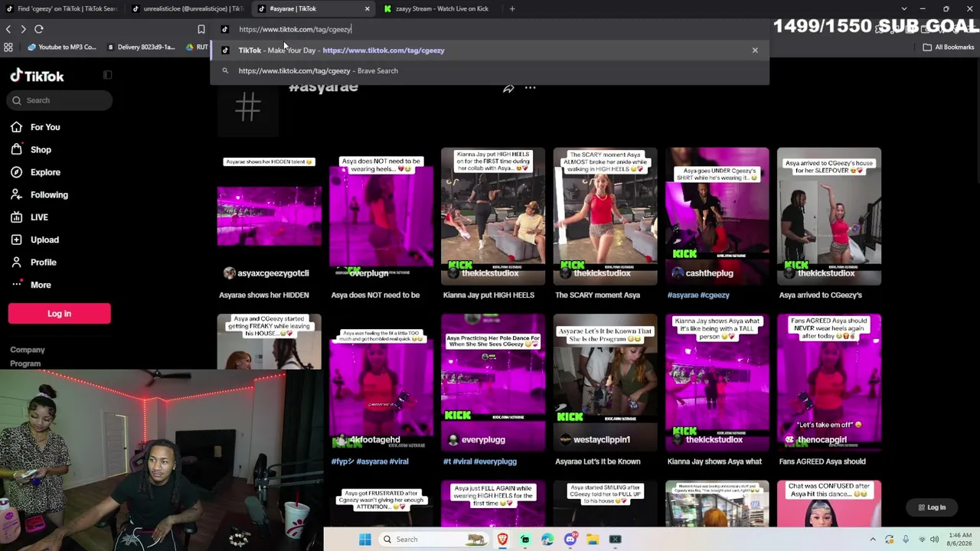Switch to the zaayy Stream Kick tab

(x=440, y=9)
